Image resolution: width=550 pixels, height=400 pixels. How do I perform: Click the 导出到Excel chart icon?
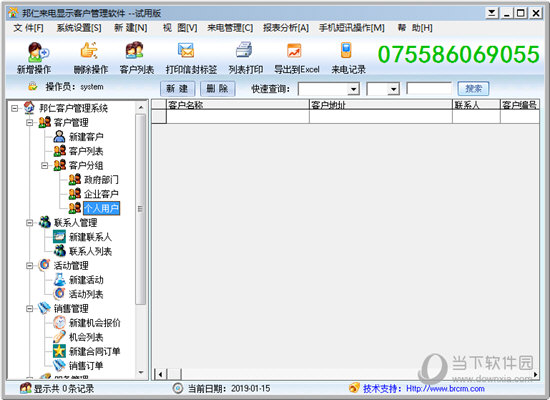click(x=294, y=51)
